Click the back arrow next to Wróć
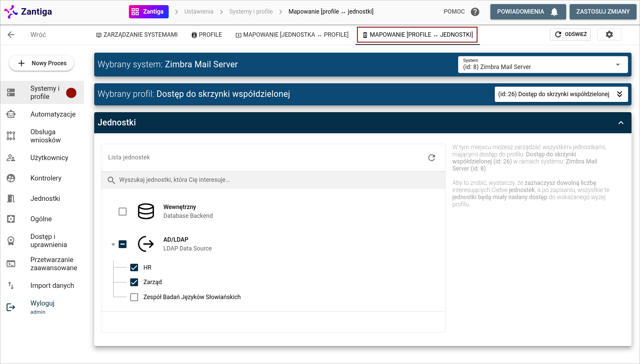The width and height of the screenshot is (640, 364). click(x=11, y=35)
